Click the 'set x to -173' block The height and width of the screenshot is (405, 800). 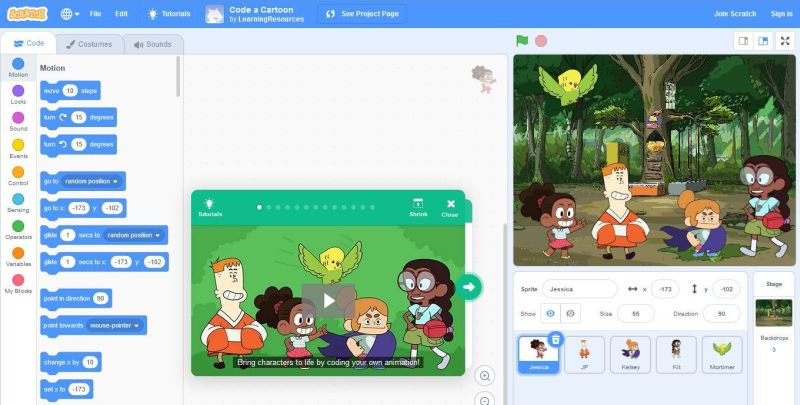point(67,389)
